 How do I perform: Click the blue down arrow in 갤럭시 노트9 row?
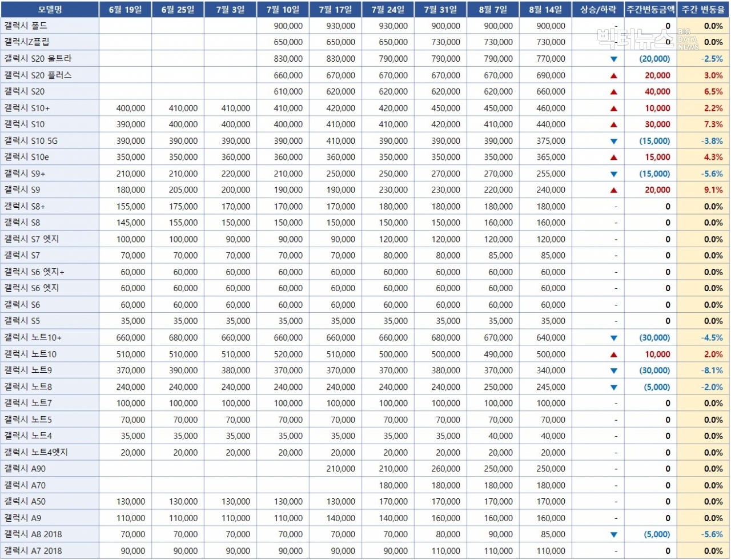(x=613, y=370)
